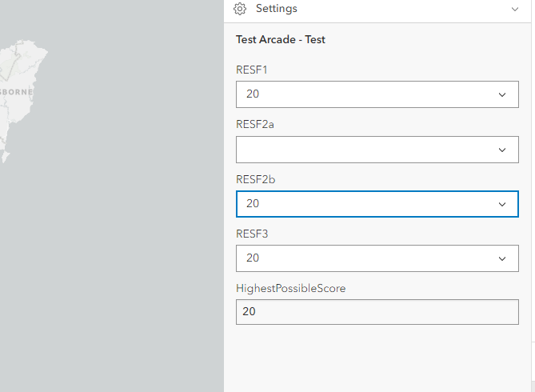
Task: Click the RESF1 dropdown arrow
Action: (x=502, y=94)
